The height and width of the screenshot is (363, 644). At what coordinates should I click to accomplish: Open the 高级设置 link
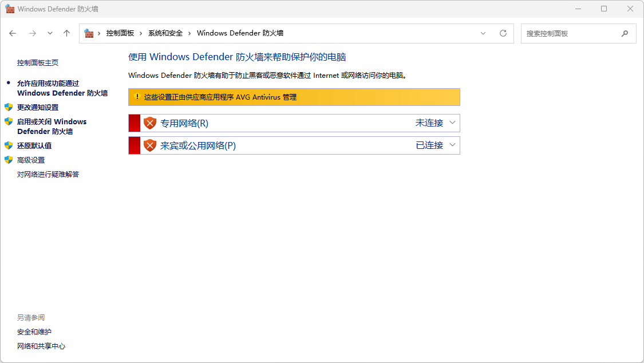click(31, 160)
